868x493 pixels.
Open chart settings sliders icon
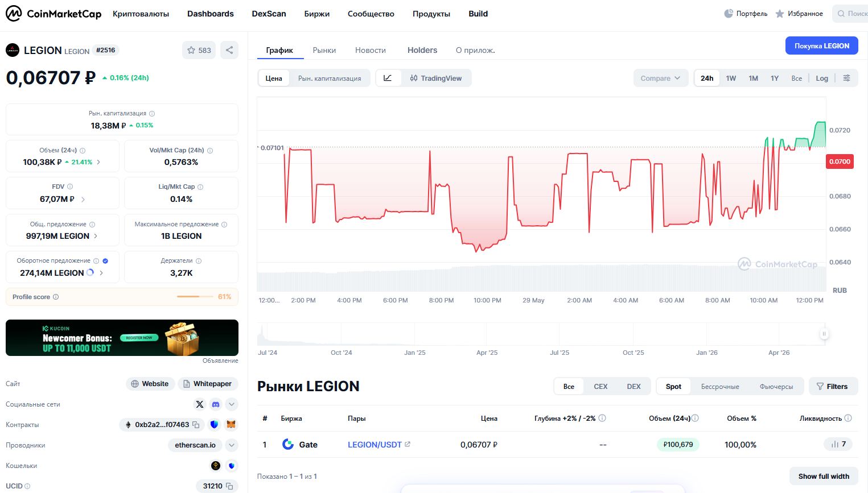tap(847, 78)
